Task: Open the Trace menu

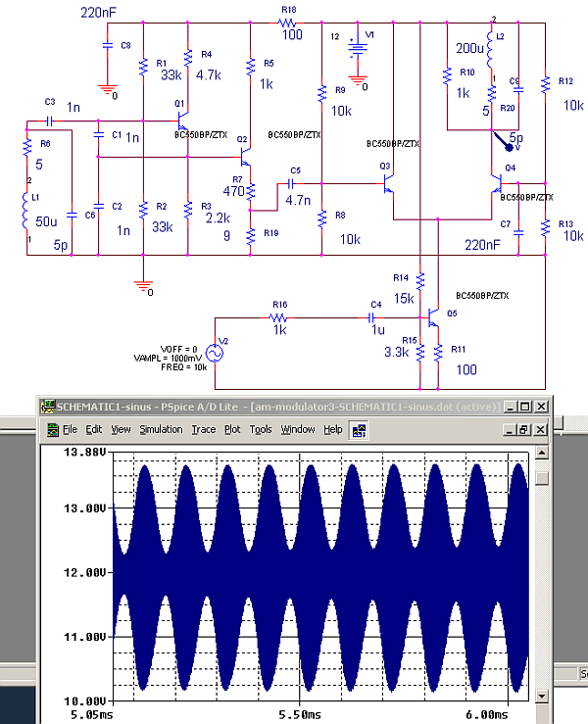Action: tap(204, 429)
